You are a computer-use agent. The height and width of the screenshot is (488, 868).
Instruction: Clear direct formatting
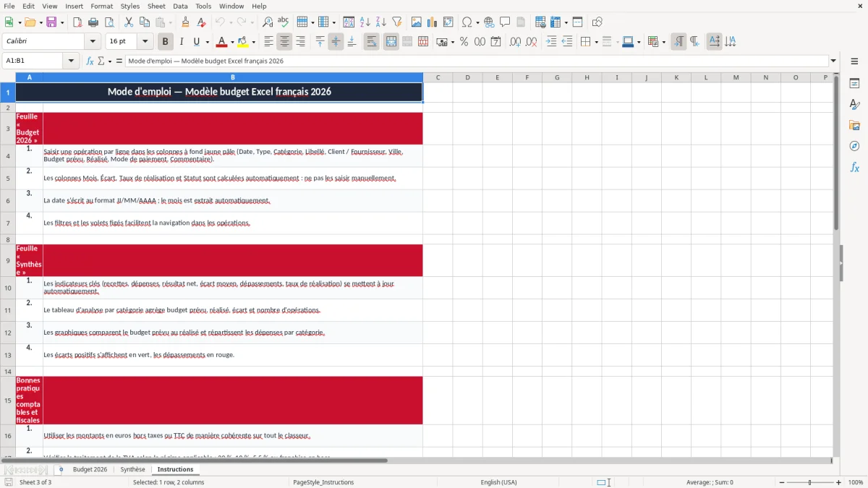pyautogui.click(x=202, y=22)
